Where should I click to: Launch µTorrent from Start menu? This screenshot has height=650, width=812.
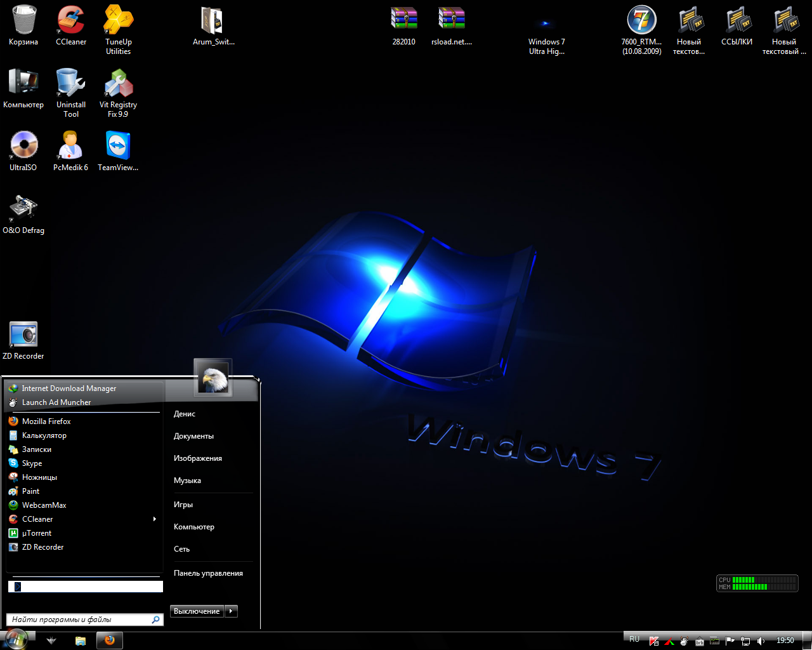point(84,533)
